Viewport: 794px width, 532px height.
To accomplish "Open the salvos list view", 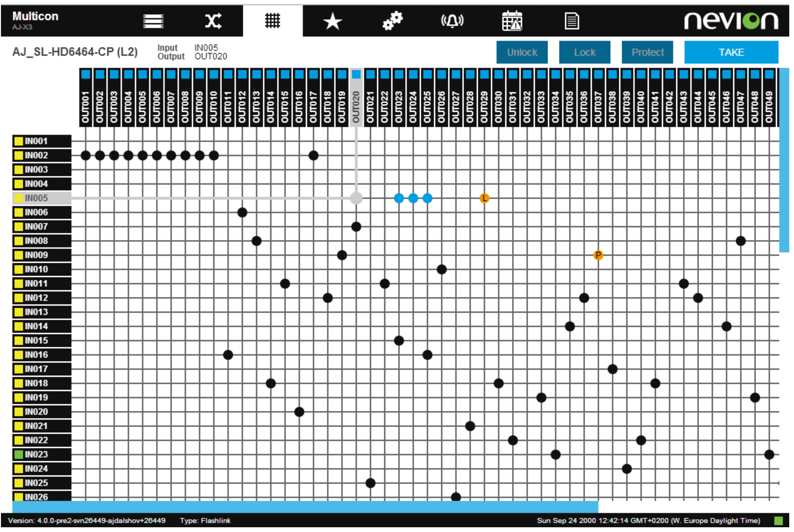I will click(153, 20).
